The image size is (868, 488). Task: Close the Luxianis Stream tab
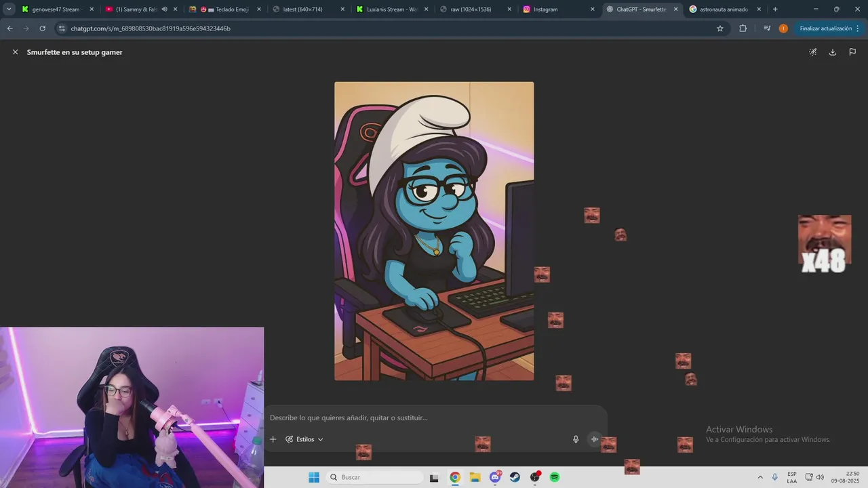(x=426, y=9)
